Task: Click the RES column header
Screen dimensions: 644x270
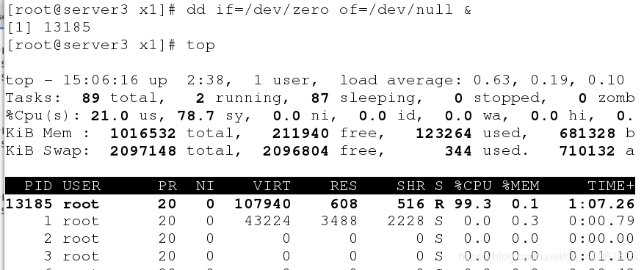Action: pyautogui.click(x=344, y=186)
